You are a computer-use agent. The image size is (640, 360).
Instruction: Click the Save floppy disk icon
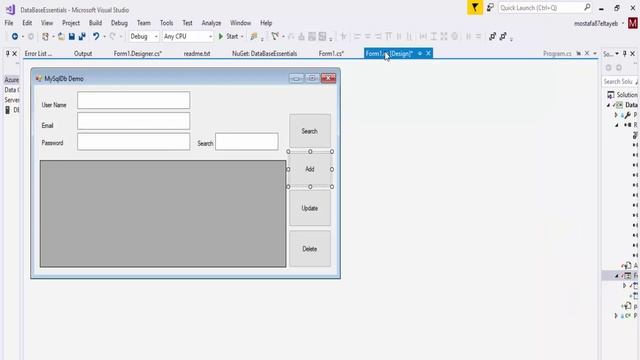(x=71, y=36)
